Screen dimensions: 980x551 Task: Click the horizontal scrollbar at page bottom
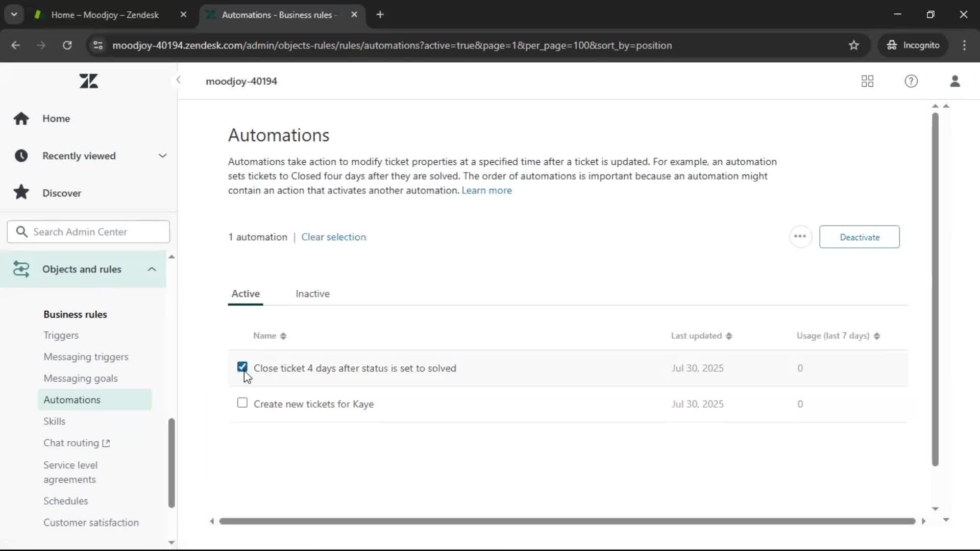567,521
